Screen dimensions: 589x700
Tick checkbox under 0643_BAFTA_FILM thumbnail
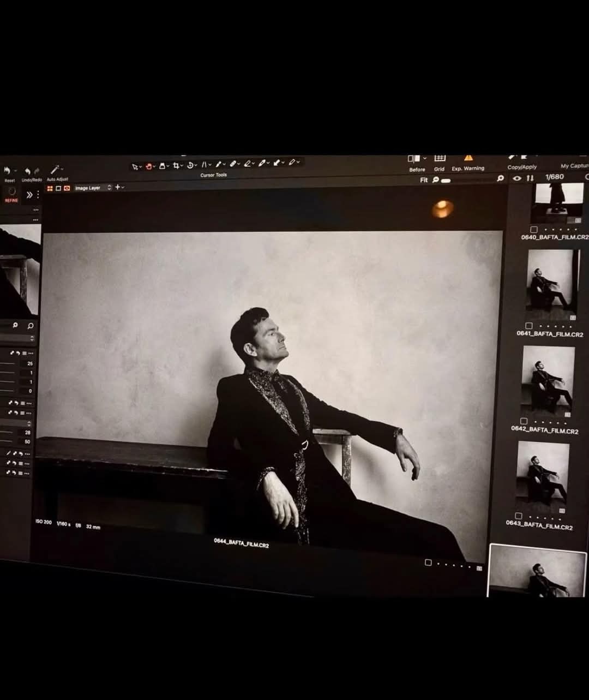(x=519, y=516)
